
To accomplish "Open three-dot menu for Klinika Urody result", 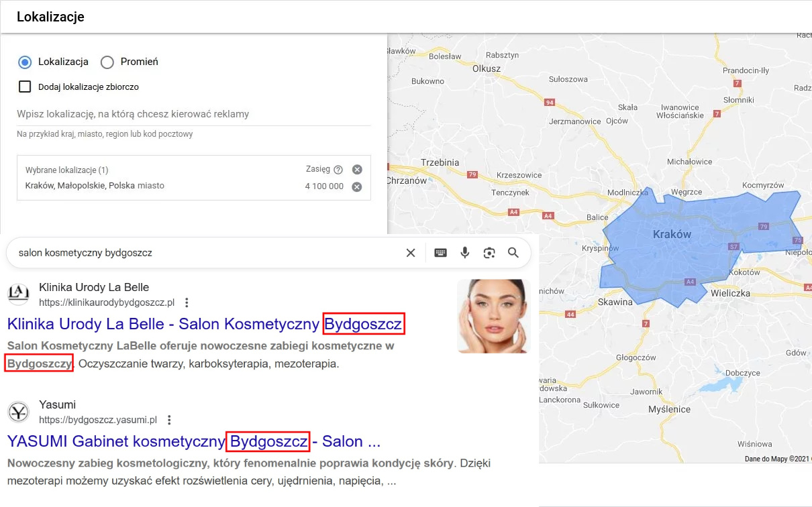I will coord(187,302).
